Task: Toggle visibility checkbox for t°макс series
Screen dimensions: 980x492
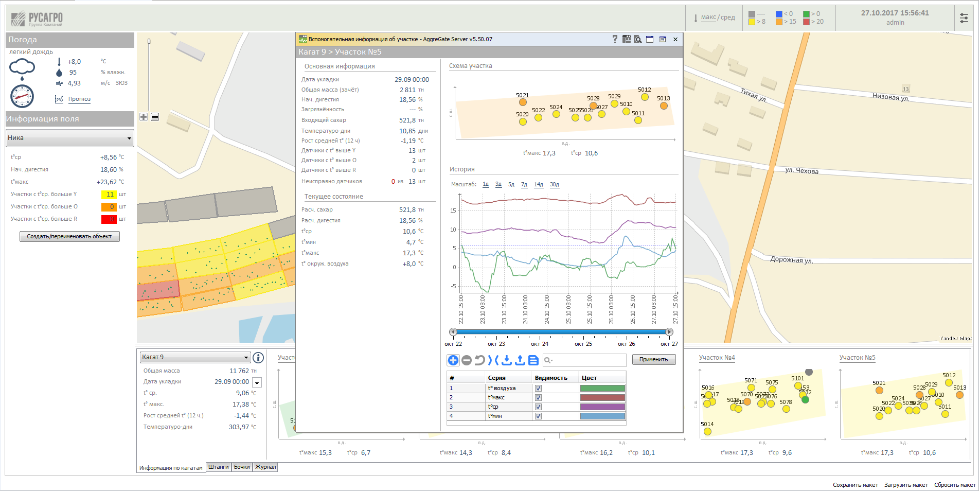Action: 538,398
